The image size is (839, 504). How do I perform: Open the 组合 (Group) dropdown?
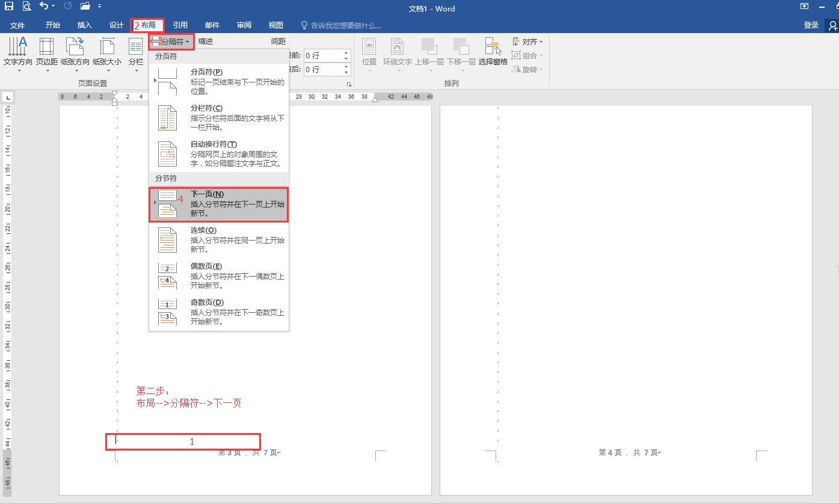[527, 55]
